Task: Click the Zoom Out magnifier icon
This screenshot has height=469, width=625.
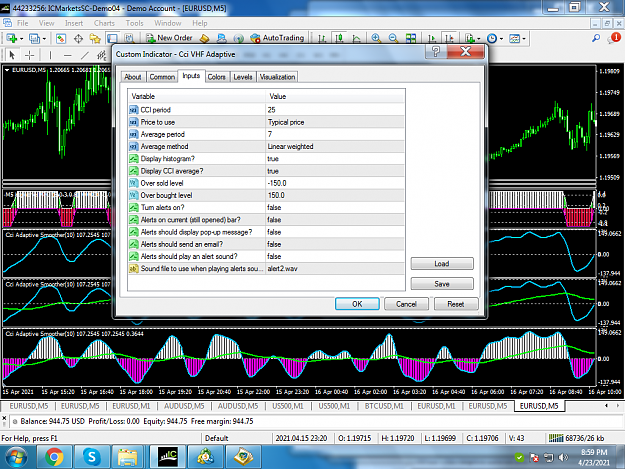Action: (x=393, y=38)
